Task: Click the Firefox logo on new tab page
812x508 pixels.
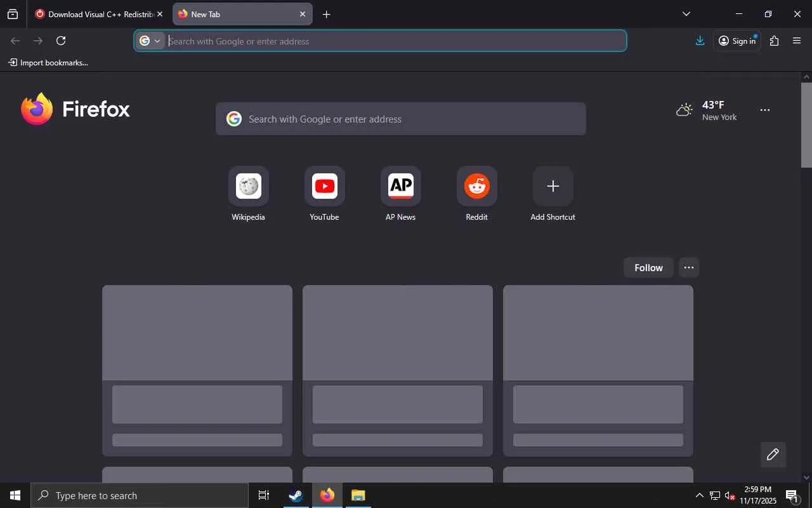Action: pos(75,109)
